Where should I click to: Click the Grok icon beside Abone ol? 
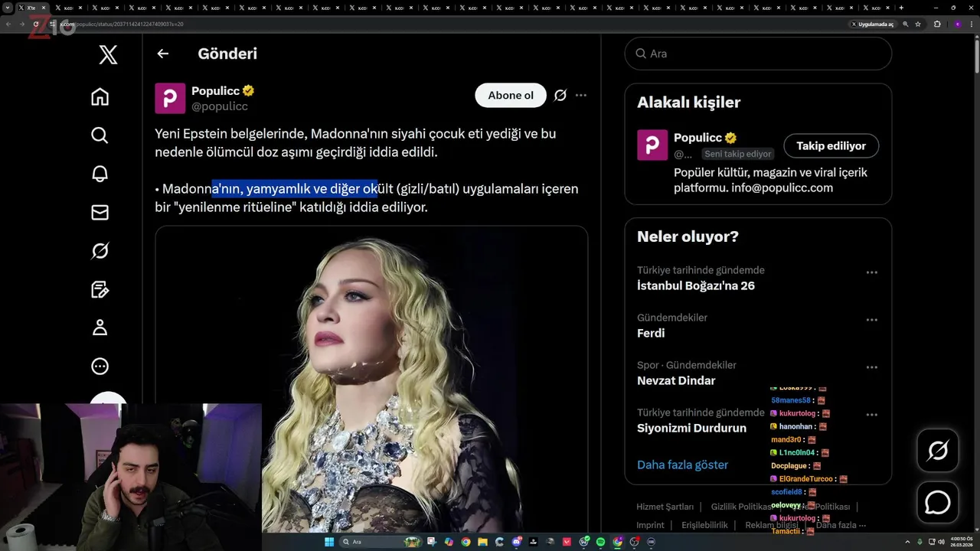point(560,96)
